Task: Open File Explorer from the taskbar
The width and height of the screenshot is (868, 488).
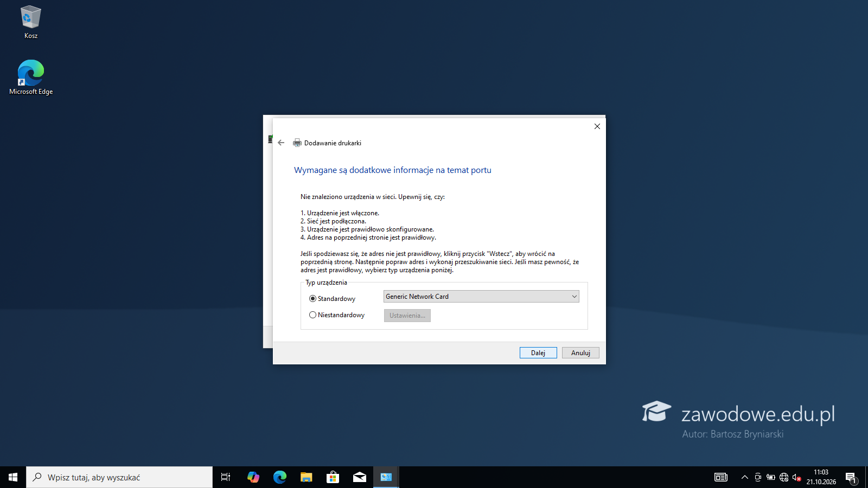Action: pyautogui.click(x=307, y=477)
